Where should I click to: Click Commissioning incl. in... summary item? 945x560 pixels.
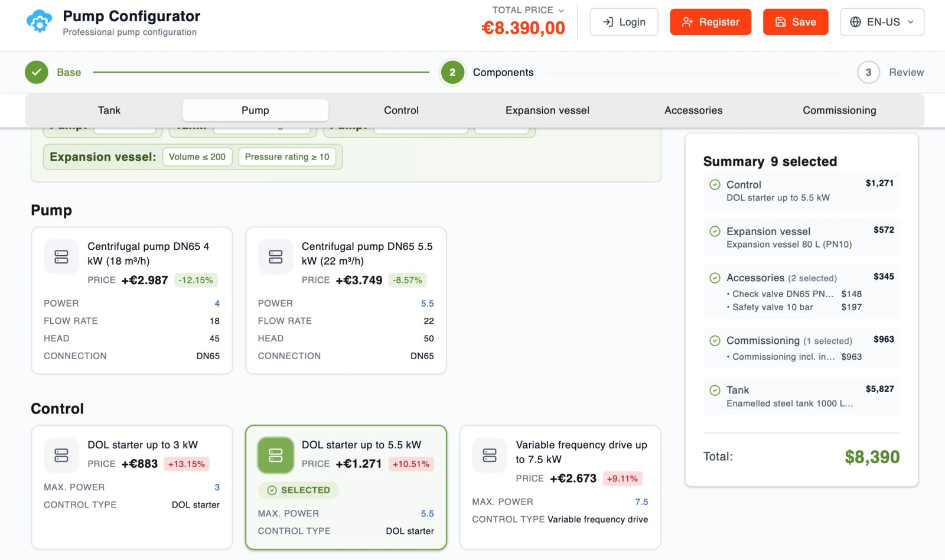point(794,357)
